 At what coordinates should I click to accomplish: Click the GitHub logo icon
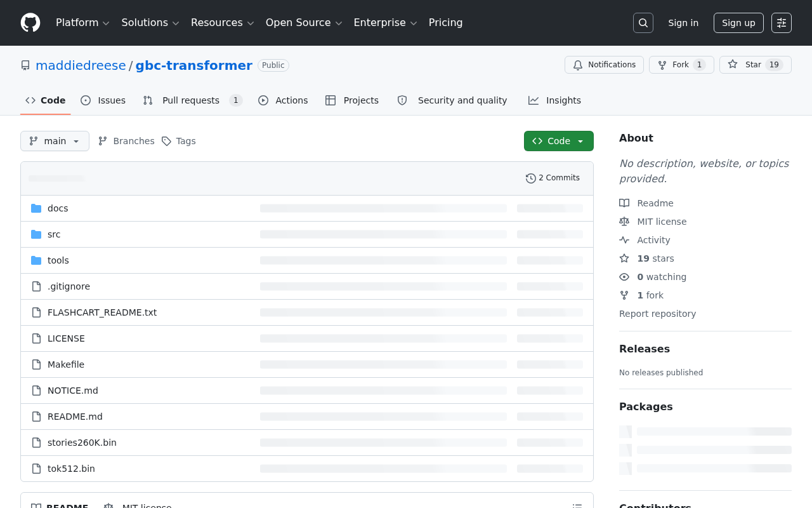click(x=30, y=23)
